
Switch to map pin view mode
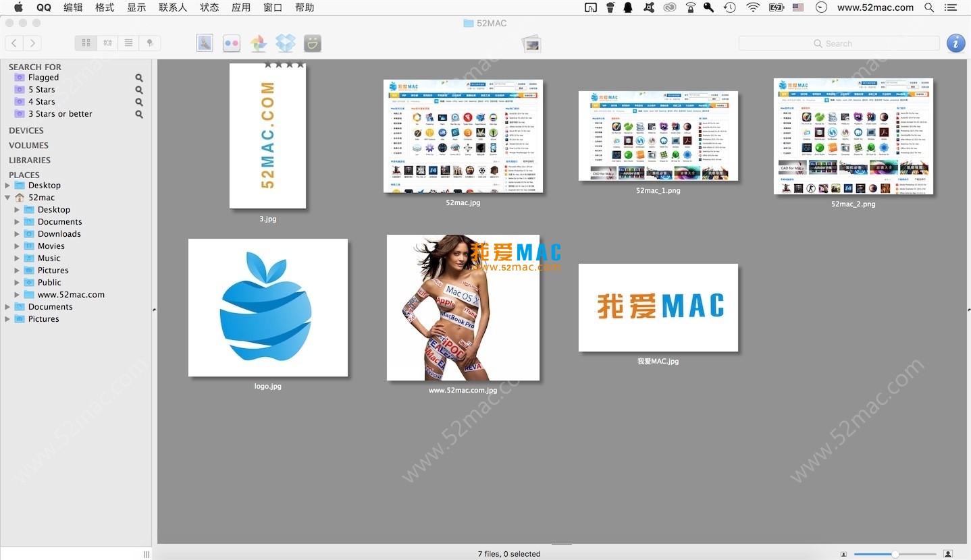[x=149, y=43]
